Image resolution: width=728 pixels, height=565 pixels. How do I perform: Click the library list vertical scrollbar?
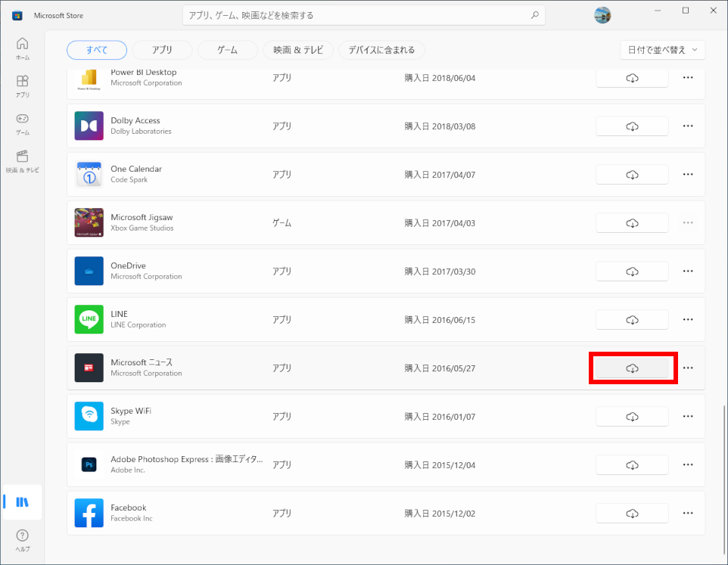point(723,480)
